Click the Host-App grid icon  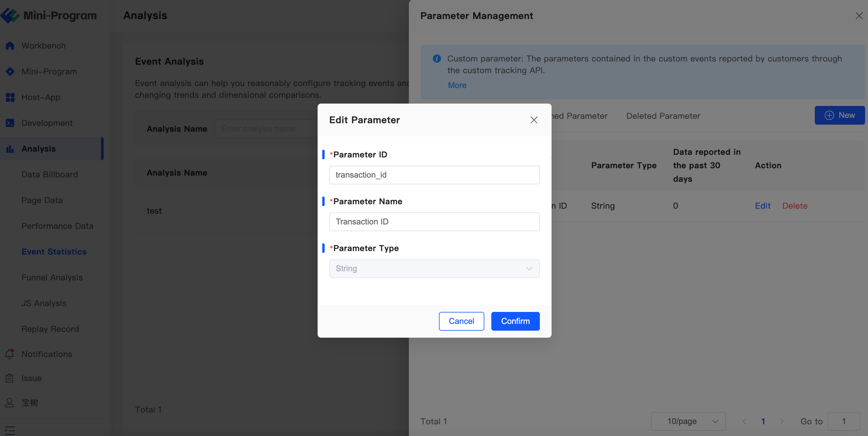click(x=10, y=97)
